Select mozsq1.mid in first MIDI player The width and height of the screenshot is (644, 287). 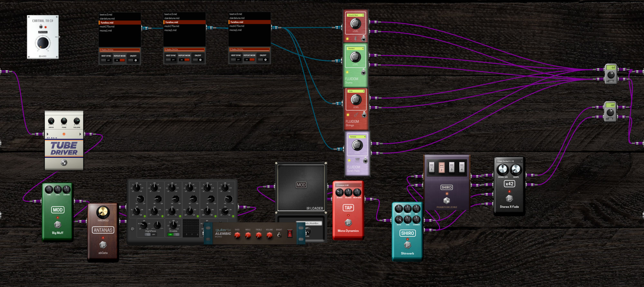tap(120, 31)
